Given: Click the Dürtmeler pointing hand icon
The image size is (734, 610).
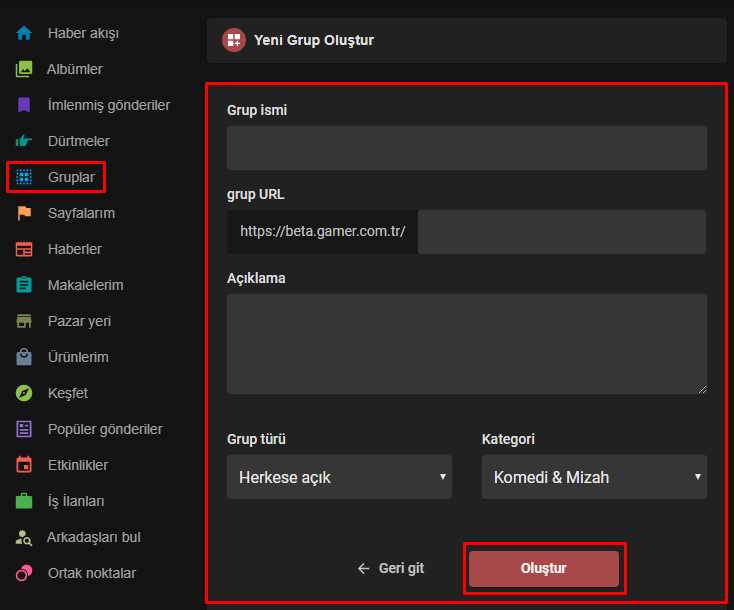Looking at the screenshot, I should tap(24, 141).
